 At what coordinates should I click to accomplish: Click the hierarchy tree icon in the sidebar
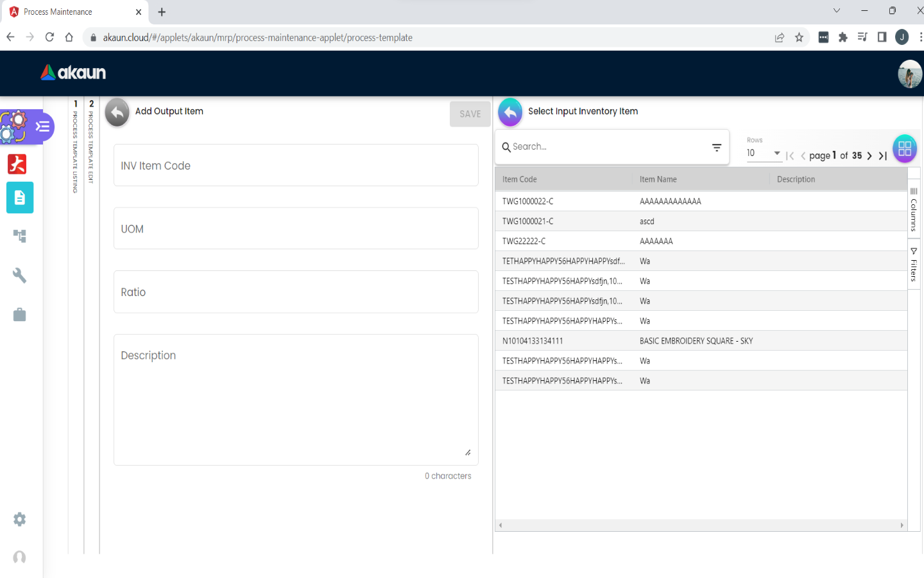(20, 236)
